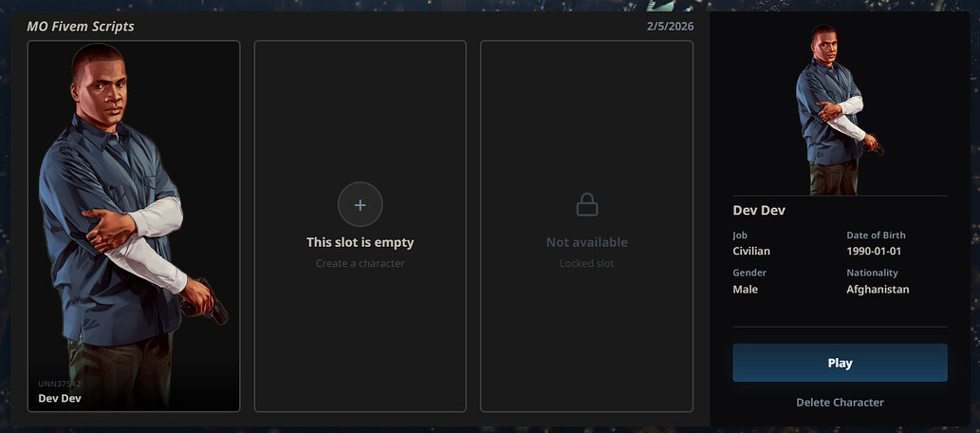Click the 'This slot is empty' heading

[360, 242]
